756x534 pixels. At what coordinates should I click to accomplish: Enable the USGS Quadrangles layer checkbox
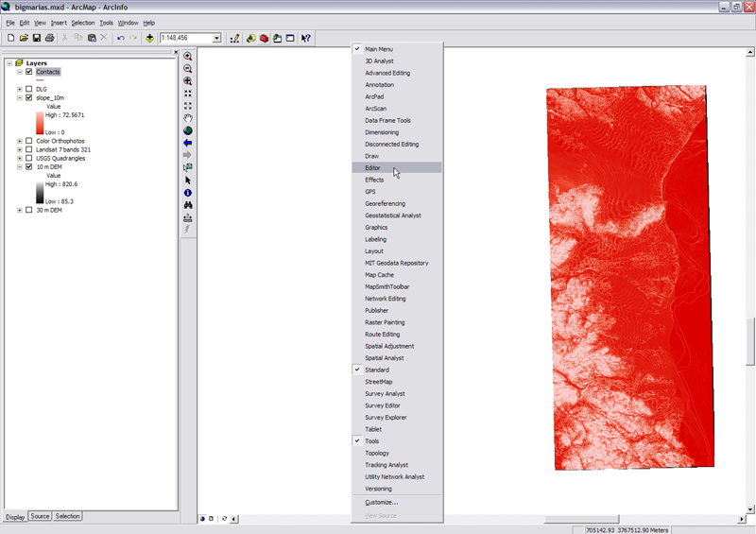click(x=29, y=158)
